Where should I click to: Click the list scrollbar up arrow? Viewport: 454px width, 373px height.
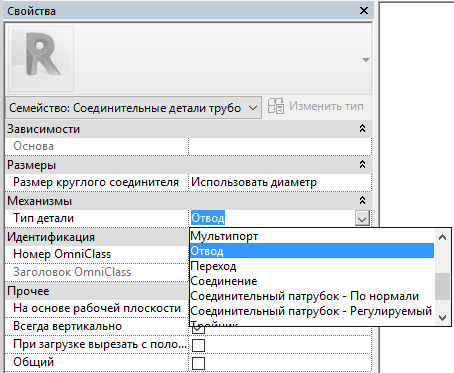[443, 237]
